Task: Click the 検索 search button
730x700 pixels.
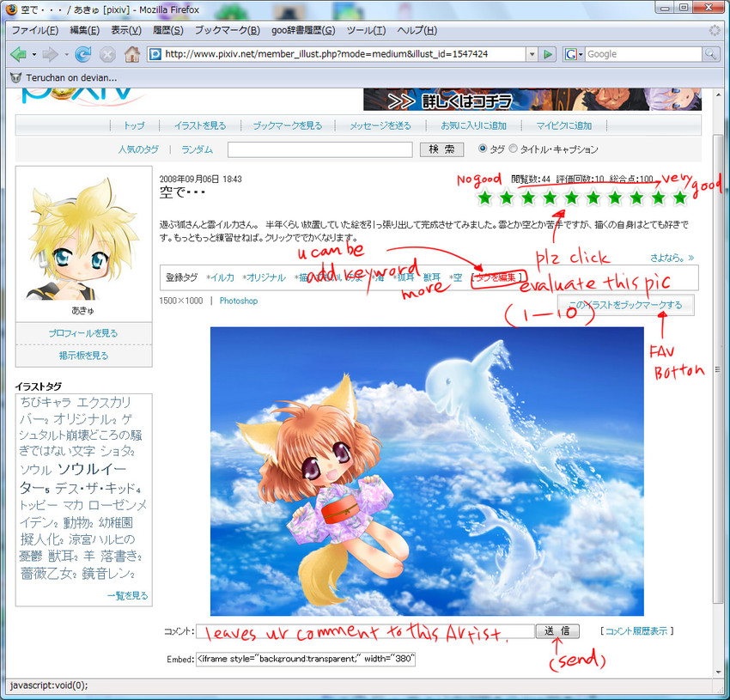Action: point(441,149)
